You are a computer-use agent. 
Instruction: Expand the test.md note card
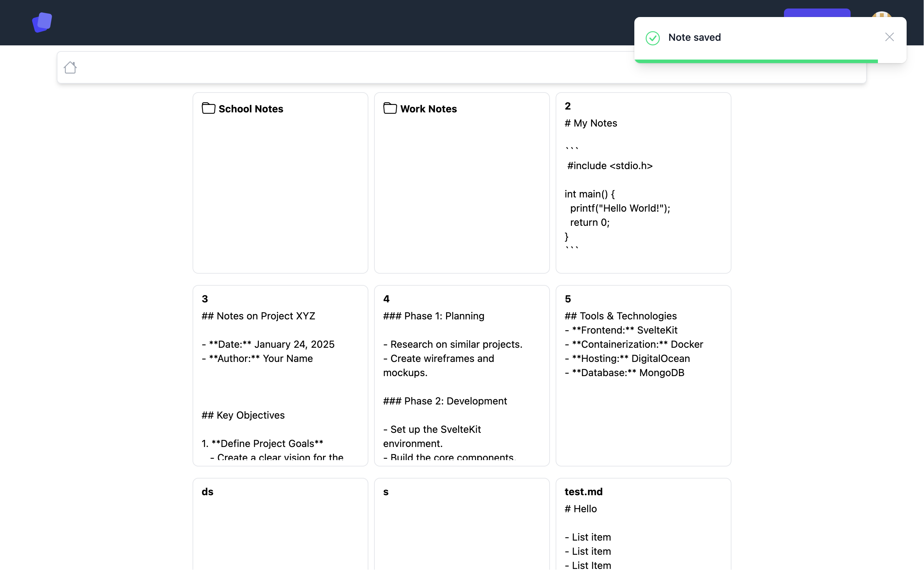[643, 525]
